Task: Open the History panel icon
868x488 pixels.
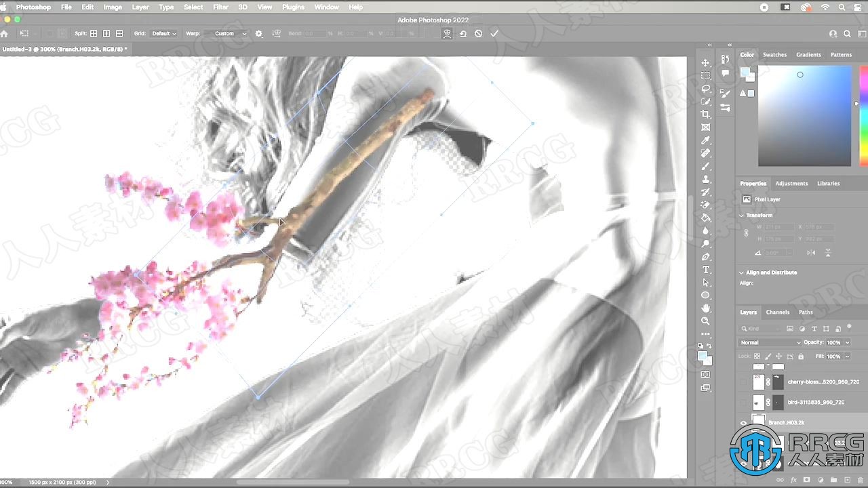Action: pos(726,60)
